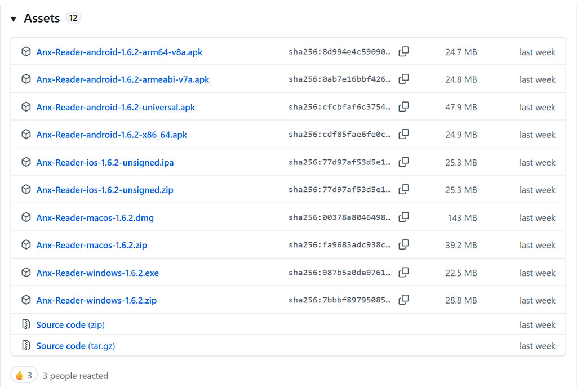Download Anx-Reader-ios-1.6.2-unsigned.zip
Image resolution: width=577 pixels, height=392 pixels.
coord(104,190)
